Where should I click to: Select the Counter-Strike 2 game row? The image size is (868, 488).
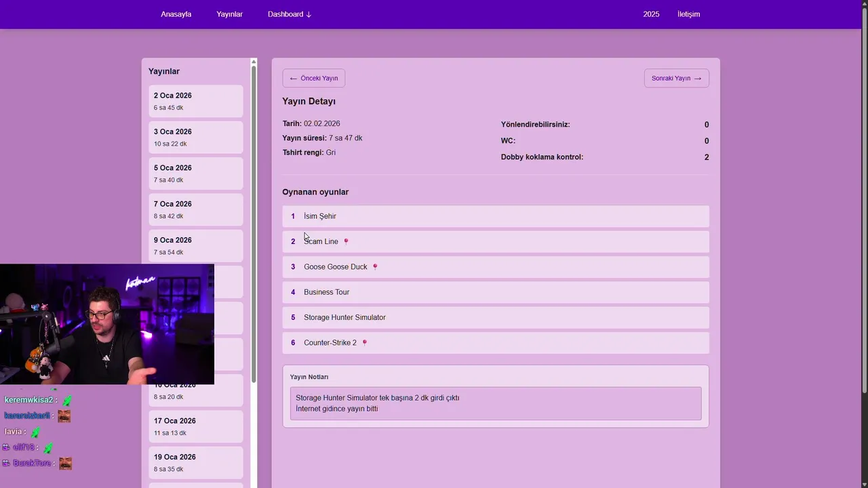coord(496,343)
